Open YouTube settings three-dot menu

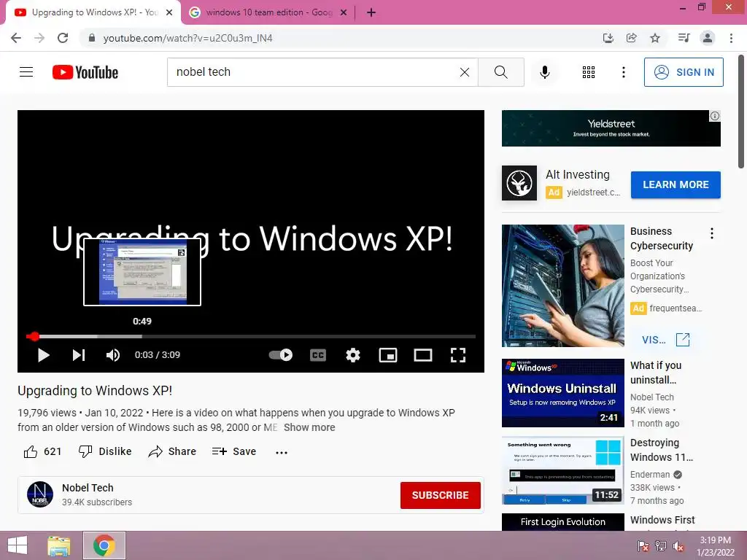tap(623, 72)
